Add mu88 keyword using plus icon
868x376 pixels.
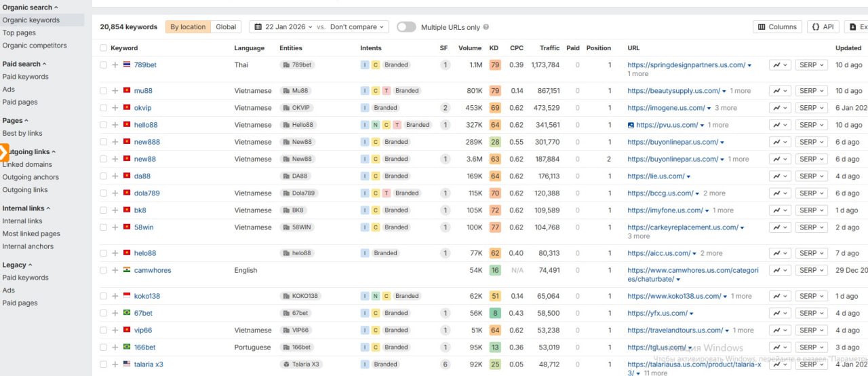pyautogui.click(x=115, y=91)
